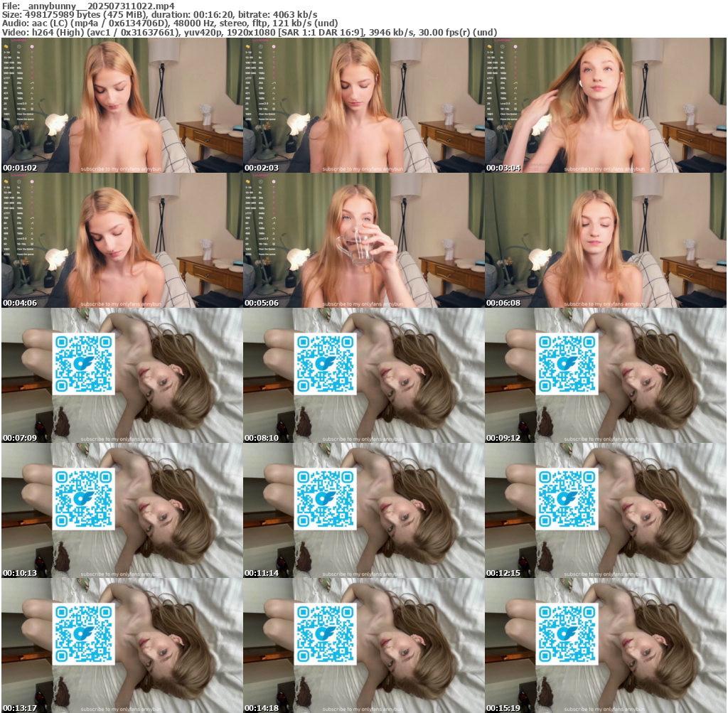This screenshot has height=713, width=728.
Task: Click the 'Audio: aac (LC)' header line
Action: click(x=169, y=23)
